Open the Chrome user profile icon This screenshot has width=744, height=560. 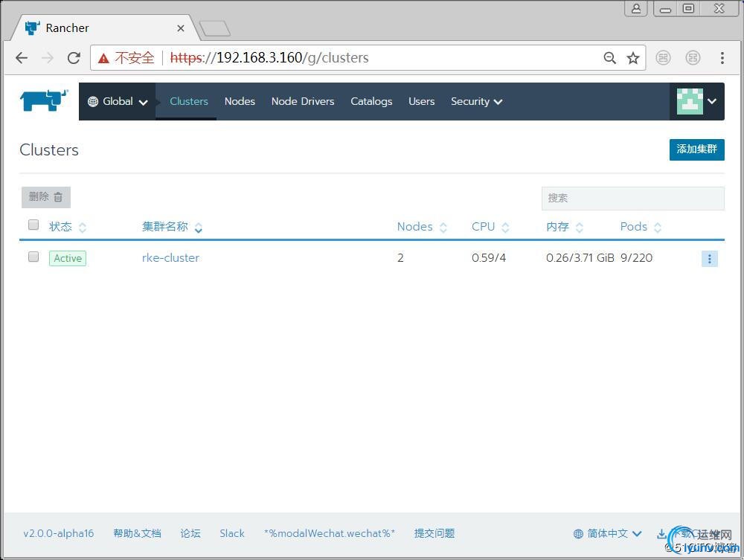[636, 8]
